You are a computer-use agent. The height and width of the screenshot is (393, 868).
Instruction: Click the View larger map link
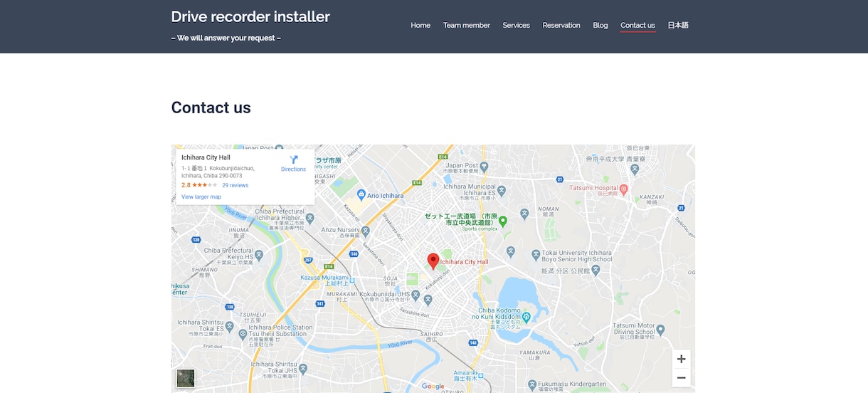click(x=201, y=197)
